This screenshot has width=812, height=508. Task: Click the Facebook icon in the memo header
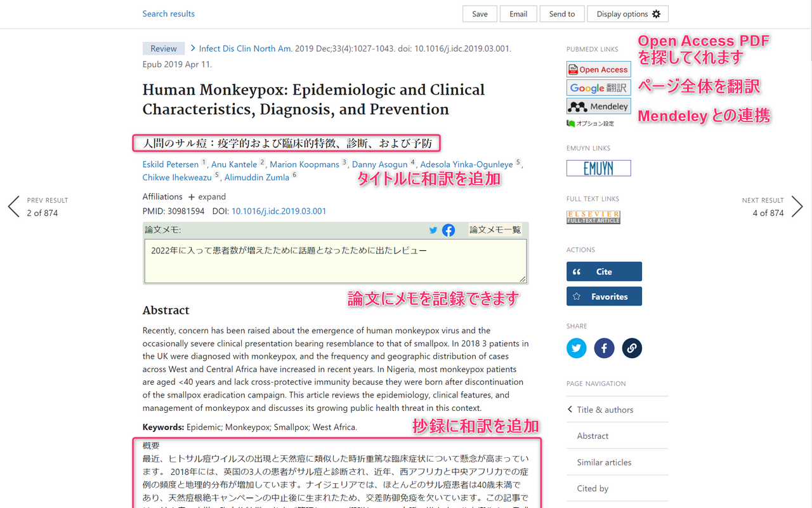click(449, 230)
